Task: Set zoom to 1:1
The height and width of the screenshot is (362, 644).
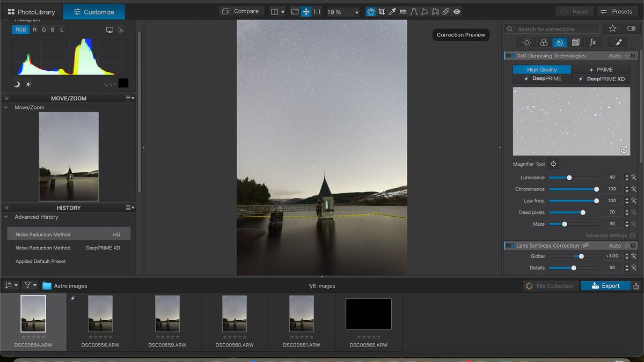Action: tap(317, 12)
